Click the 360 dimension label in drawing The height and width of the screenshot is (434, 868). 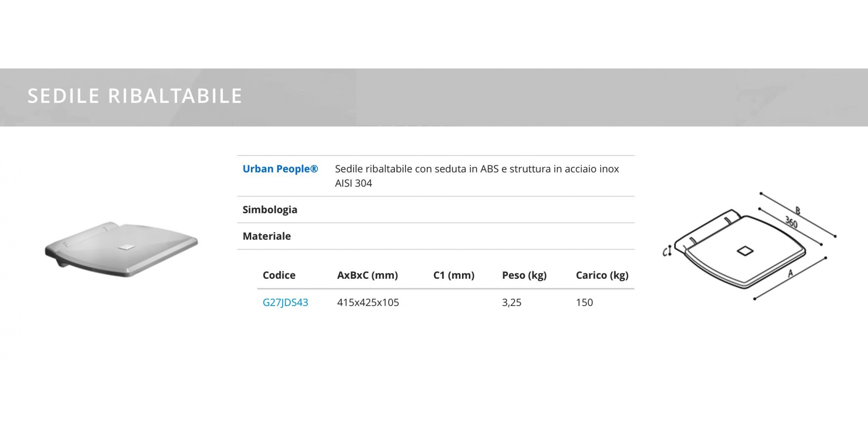[791, 222]
